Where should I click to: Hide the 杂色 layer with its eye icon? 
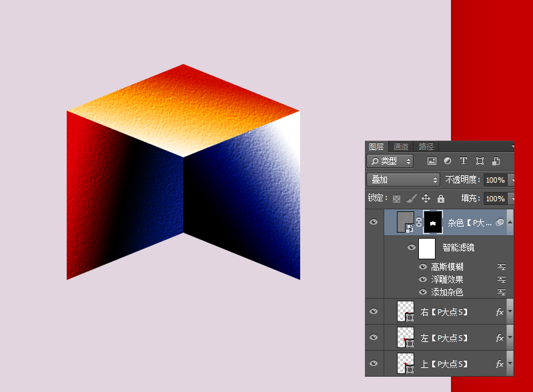click(374, 223)
